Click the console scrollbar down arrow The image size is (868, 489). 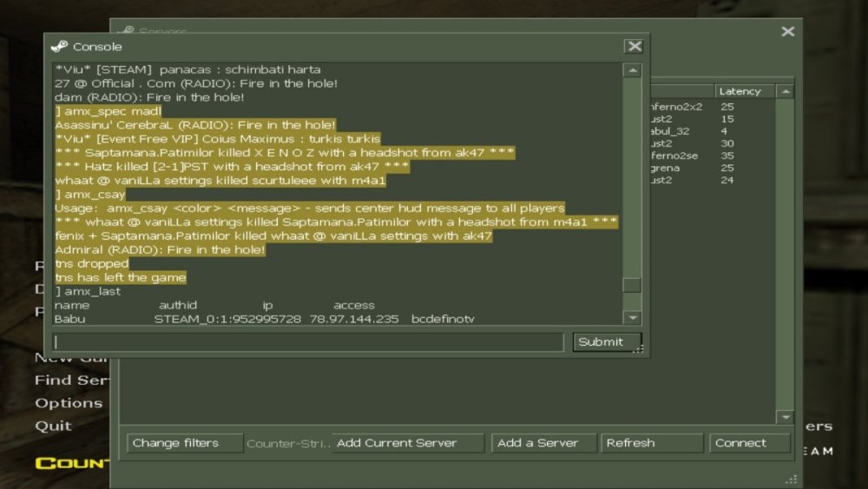coord(632,318)
